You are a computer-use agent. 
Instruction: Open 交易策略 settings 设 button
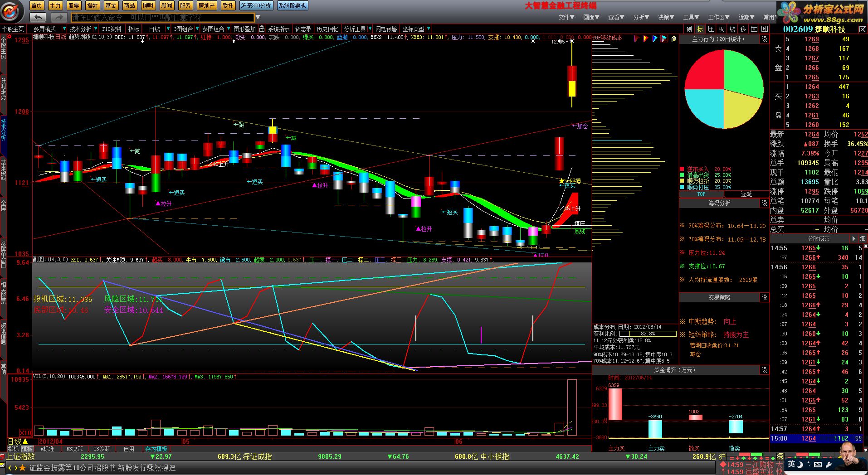[765, 297]
